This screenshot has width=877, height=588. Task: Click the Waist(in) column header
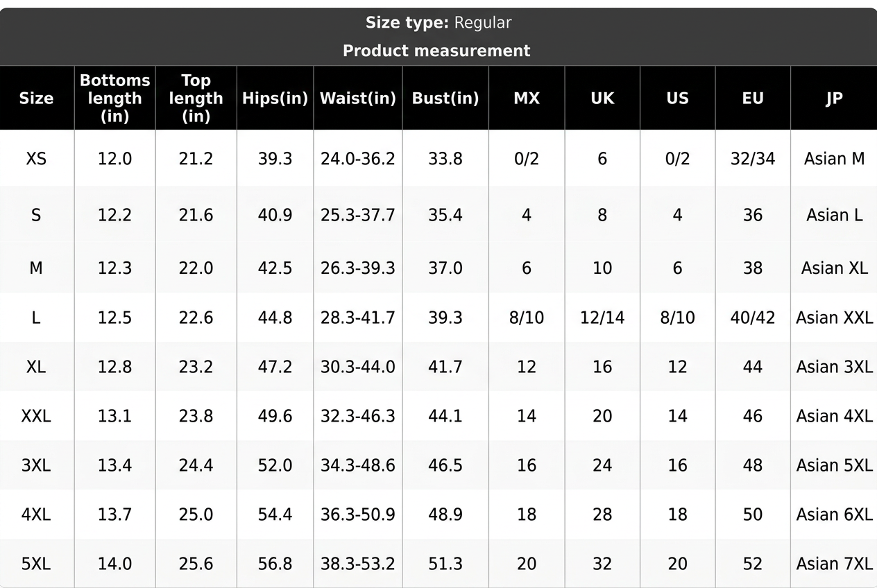click(358, 98)
